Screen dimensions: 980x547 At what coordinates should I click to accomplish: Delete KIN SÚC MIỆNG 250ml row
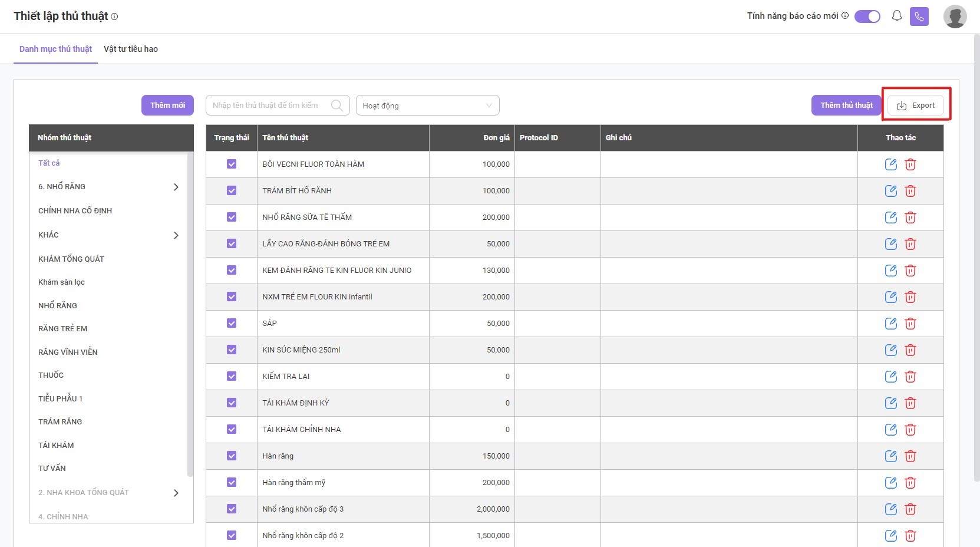(x=910, y=350)
